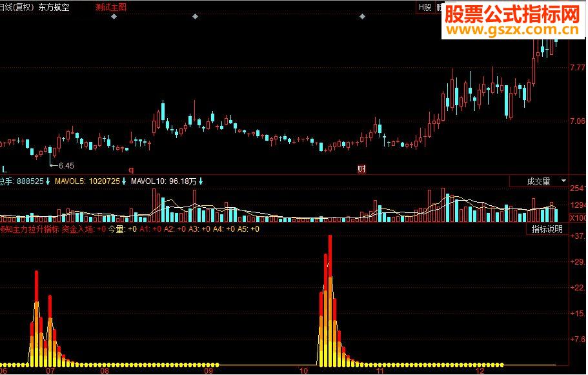The width and height of the screenshot is (588, 375).
Task: Click the +22 indicator axis label
Action: click(578, 288)
